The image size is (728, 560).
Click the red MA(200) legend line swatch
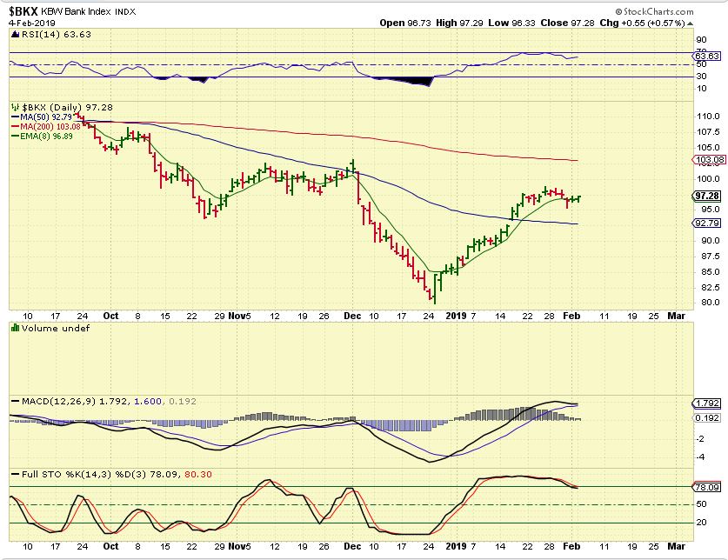tap(15, 127)
